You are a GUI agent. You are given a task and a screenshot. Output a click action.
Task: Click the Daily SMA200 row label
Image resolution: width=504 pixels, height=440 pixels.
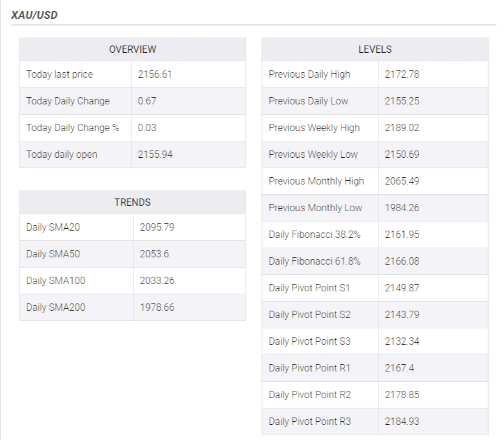point(56,308)
